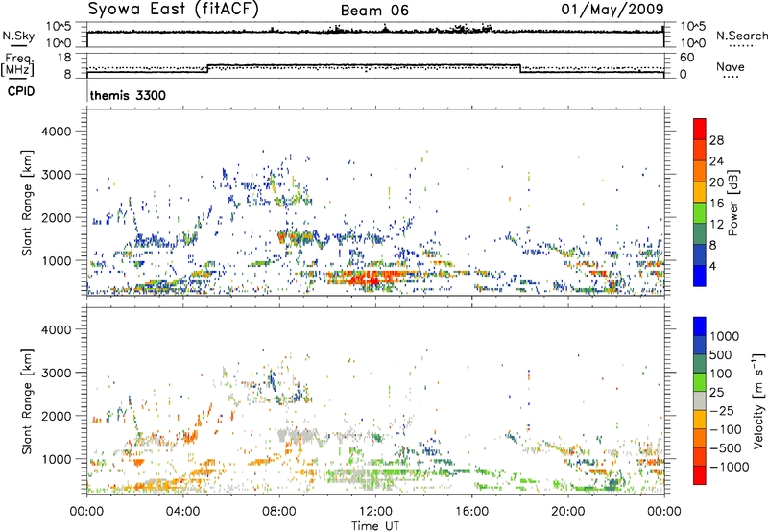The height and width of the screenshot is (532, 768).
Task: Click the '12:00' time tick label
Action: tap(375, 512)
